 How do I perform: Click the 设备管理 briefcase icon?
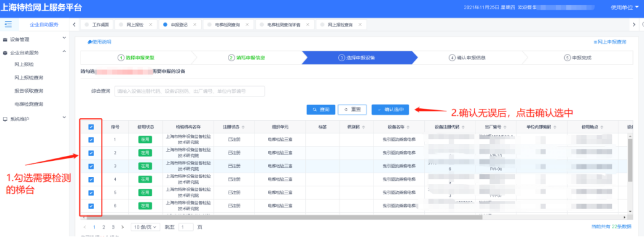point(5,40)
